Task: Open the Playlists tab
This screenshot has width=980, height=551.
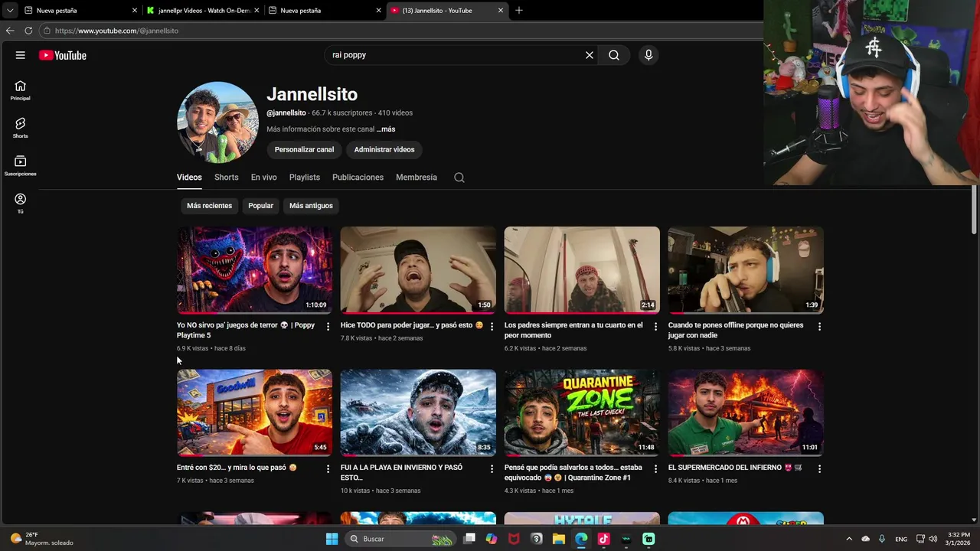Action: pos(305,178)
